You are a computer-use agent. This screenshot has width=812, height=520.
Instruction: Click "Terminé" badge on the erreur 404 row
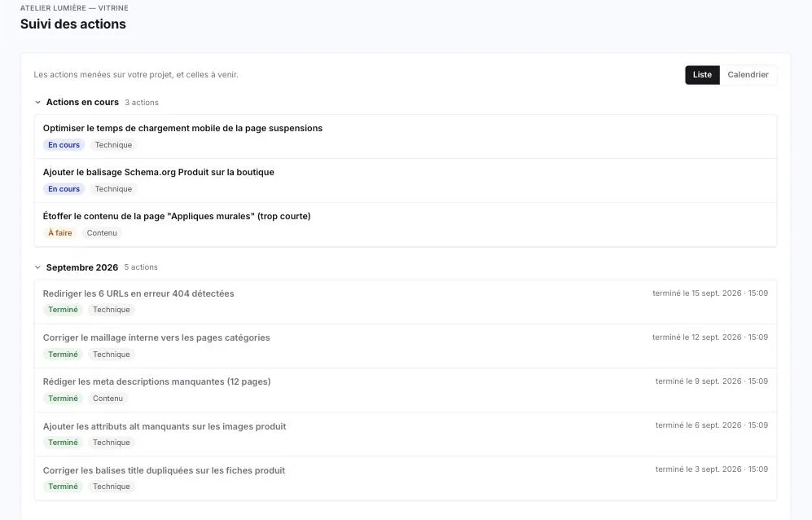63,310
